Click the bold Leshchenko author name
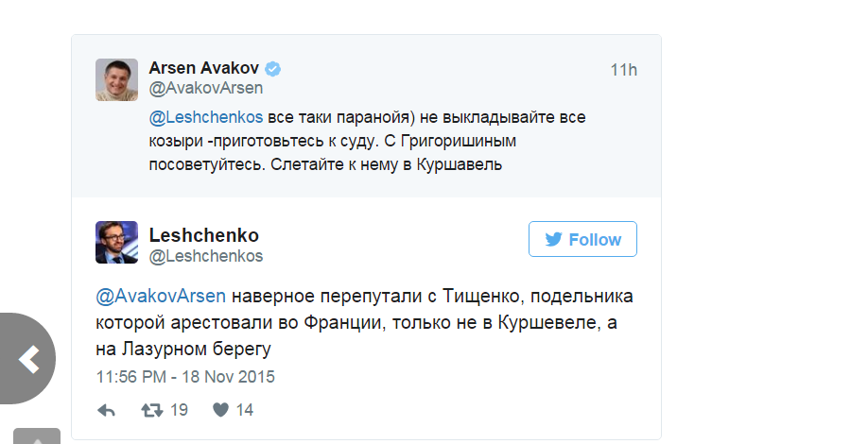Viewport: 868px width, 444px height. 204,235
